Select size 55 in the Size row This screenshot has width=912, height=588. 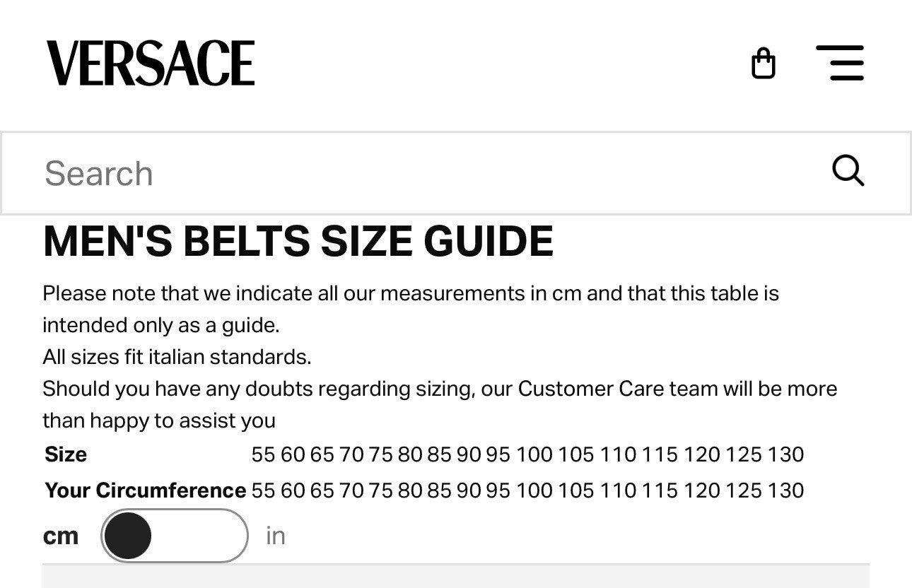[x=263, y=454]
